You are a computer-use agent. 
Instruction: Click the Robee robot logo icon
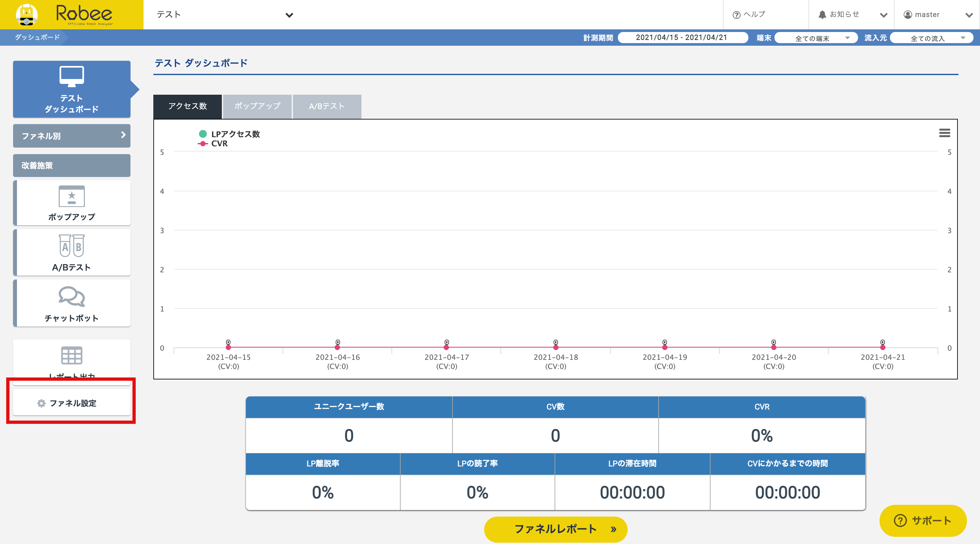(x=27, y=14)
